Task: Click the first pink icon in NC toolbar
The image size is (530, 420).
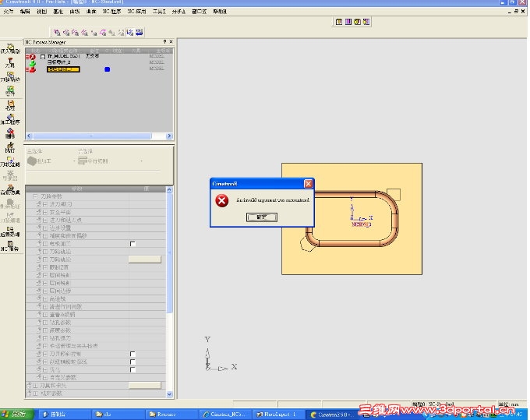Action: pos(57,33)
